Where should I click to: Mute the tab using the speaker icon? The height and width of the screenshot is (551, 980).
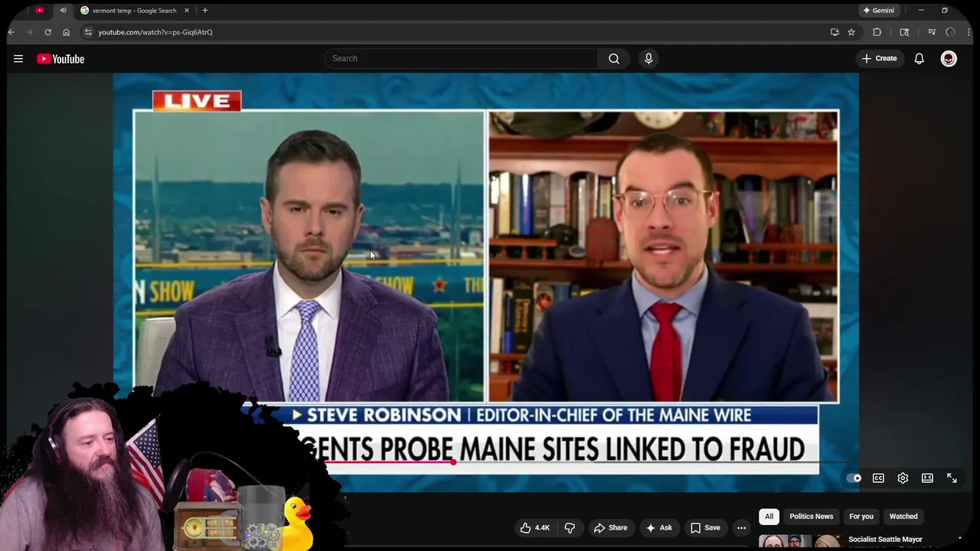pyautogui.click(x=63, y=11)
